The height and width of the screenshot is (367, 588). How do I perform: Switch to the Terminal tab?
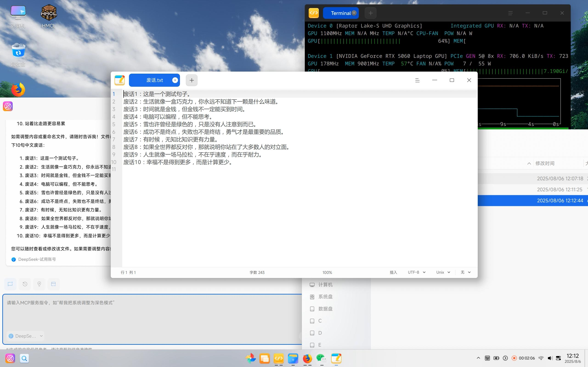point(340,13)
